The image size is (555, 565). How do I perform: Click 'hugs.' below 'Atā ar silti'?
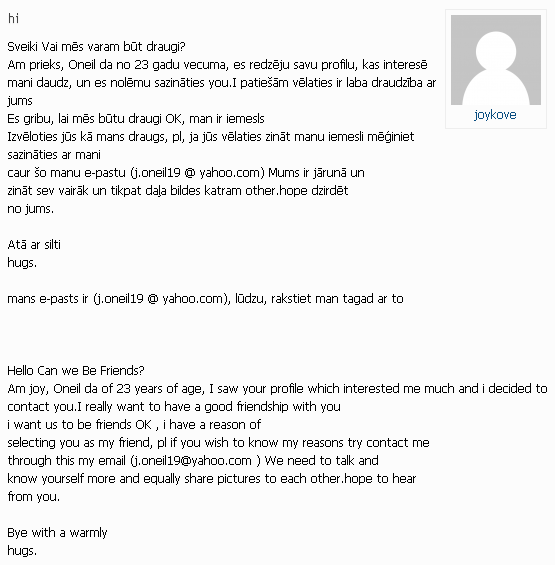(22, 263)
